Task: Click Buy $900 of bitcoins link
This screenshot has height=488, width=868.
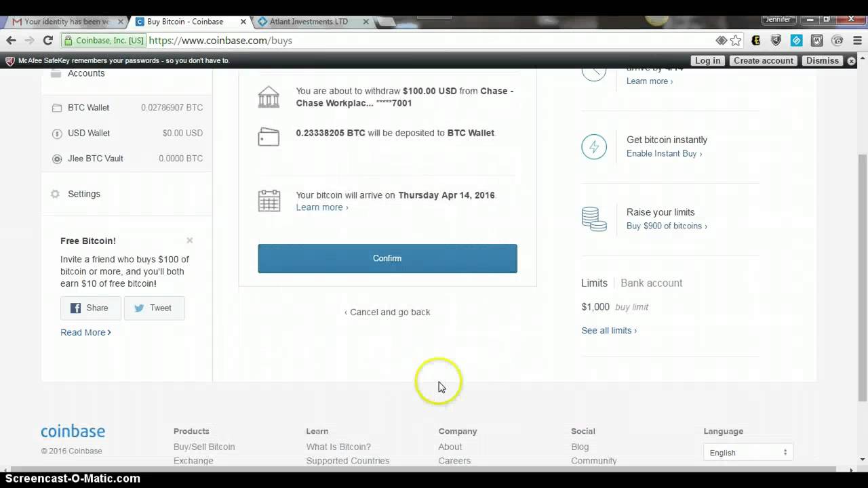Action: click(667, 226)
